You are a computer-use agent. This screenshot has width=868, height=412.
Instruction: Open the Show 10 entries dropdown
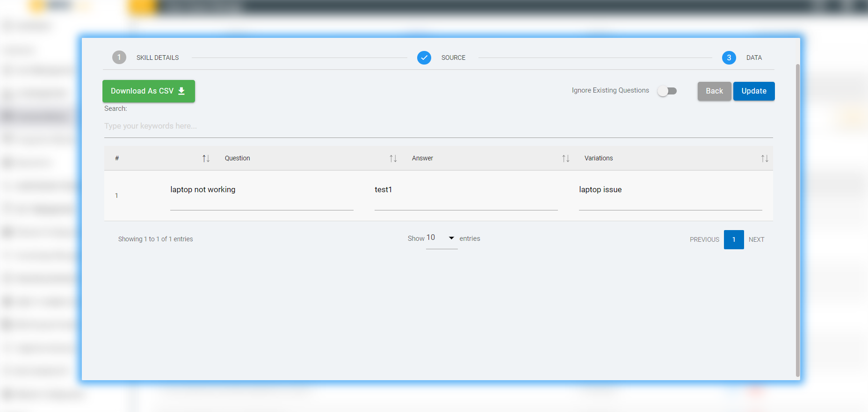point(441,239)
